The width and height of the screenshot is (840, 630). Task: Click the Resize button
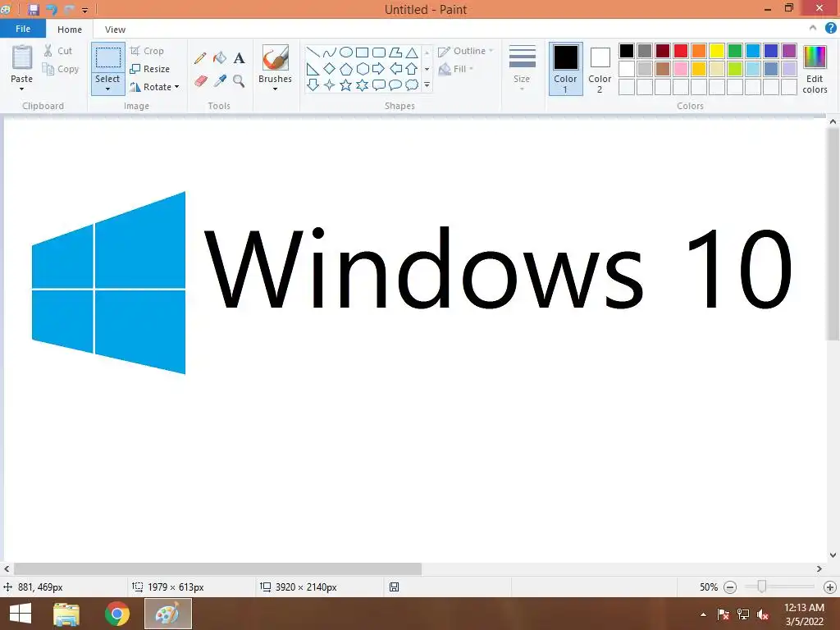(x=150, y=69)
